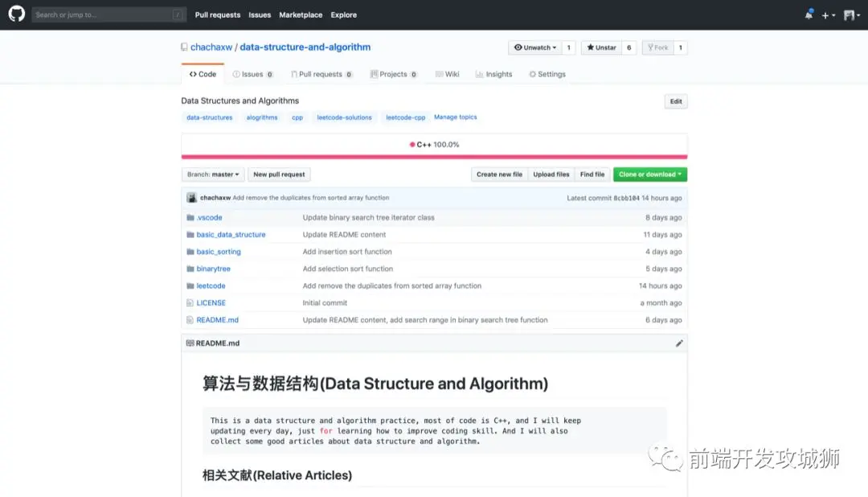Open the notifications bell
Image resolution: width=868 pixels, height=497 pixels.
tap(809, 15)
